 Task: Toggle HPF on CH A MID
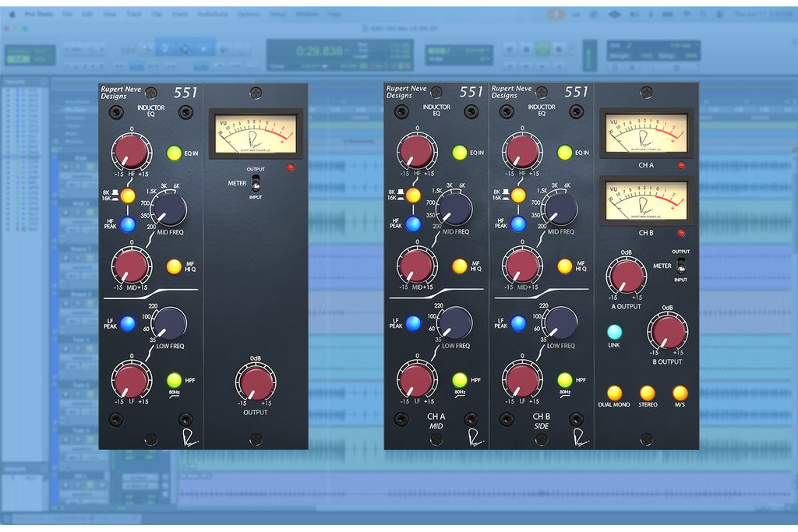460,379
